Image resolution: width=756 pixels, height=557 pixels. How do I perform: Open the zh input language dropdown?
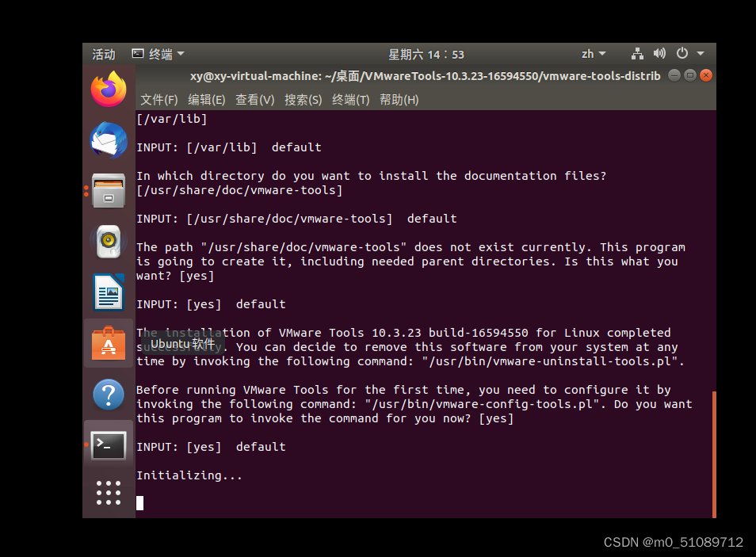coord(593,54)
